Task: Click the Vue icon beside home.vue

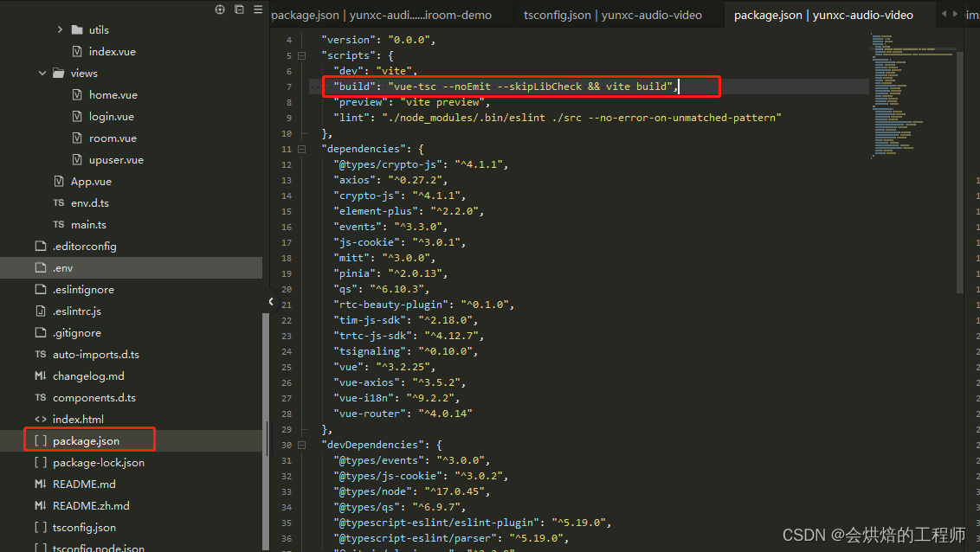Action: point(77,94)
